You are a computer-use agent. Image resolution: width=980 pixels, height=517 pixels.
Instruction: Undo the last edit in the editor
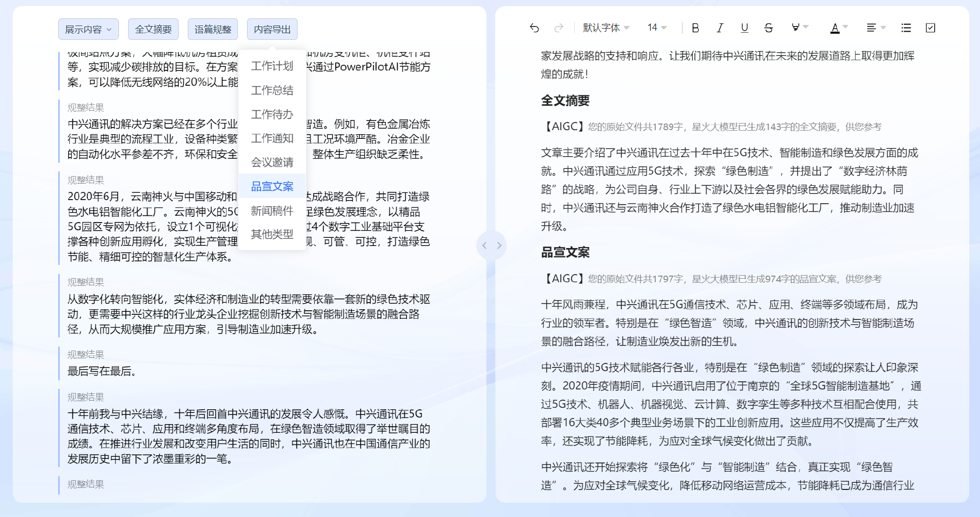[x=534, y=28]
